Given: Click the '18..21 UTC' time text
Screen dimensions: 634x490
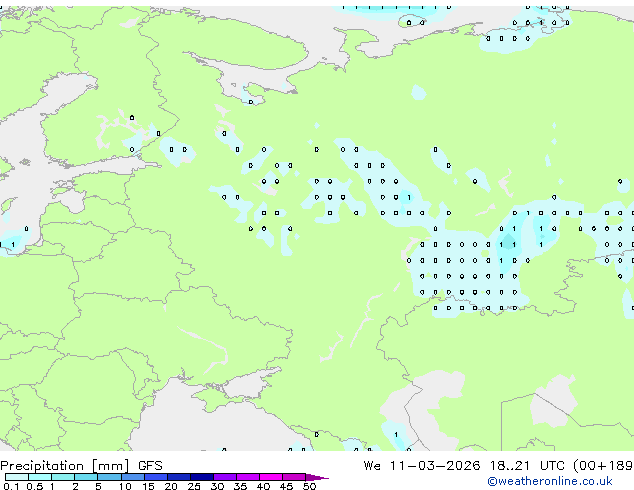Looking at the screenshot, I should coord(527,466).
